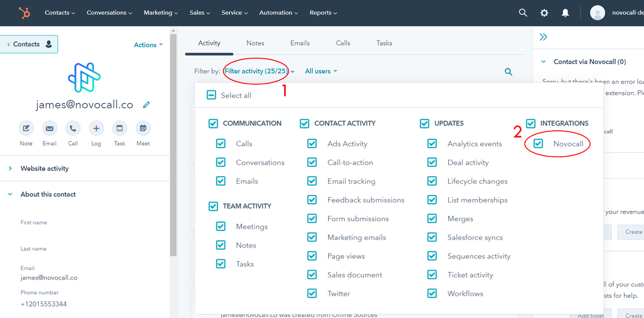644x318 pixels.
Task: Click the Note icon button
Action: (26, 129)
